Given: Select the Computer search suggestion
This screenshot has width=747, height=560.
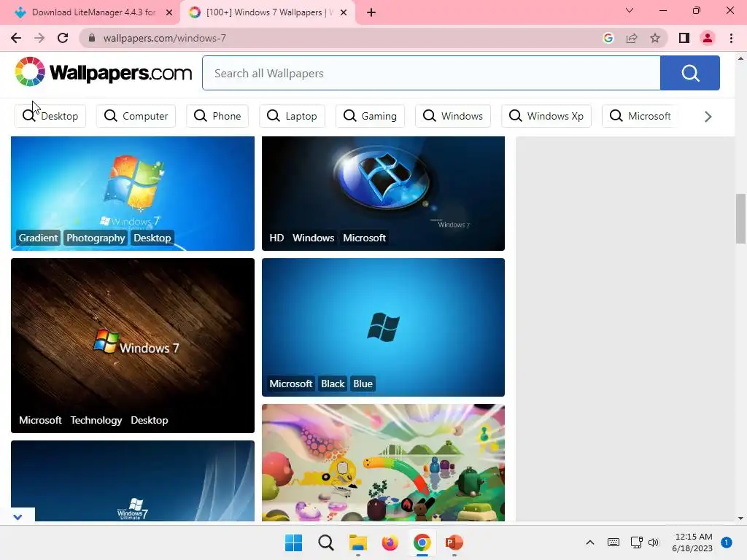Looking at the screenshot, I should (136, 116).
